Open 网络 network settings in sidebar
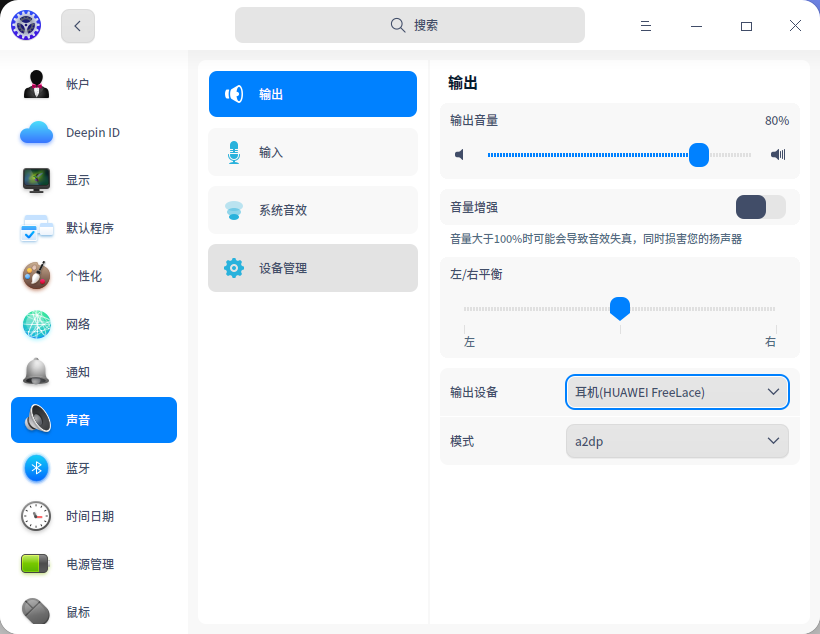 pyautogui.click(x=93, y=324)
